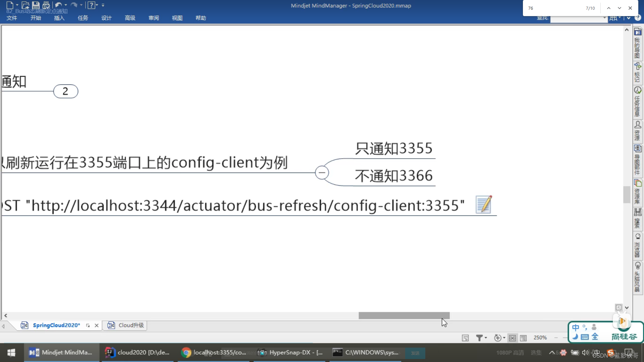Open the 搜索 side panel

pos(637,218)
